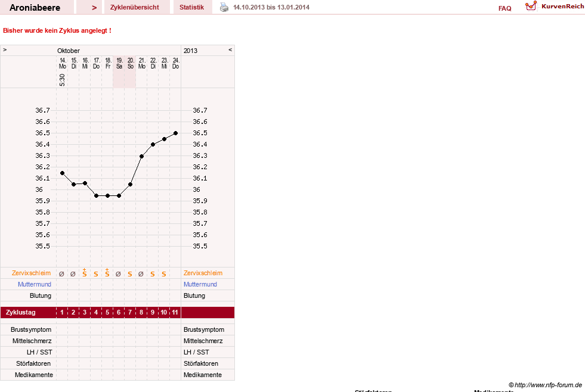The image size is (585, 392).
Task: Open the FAQ link
Action: coord(504,8)
